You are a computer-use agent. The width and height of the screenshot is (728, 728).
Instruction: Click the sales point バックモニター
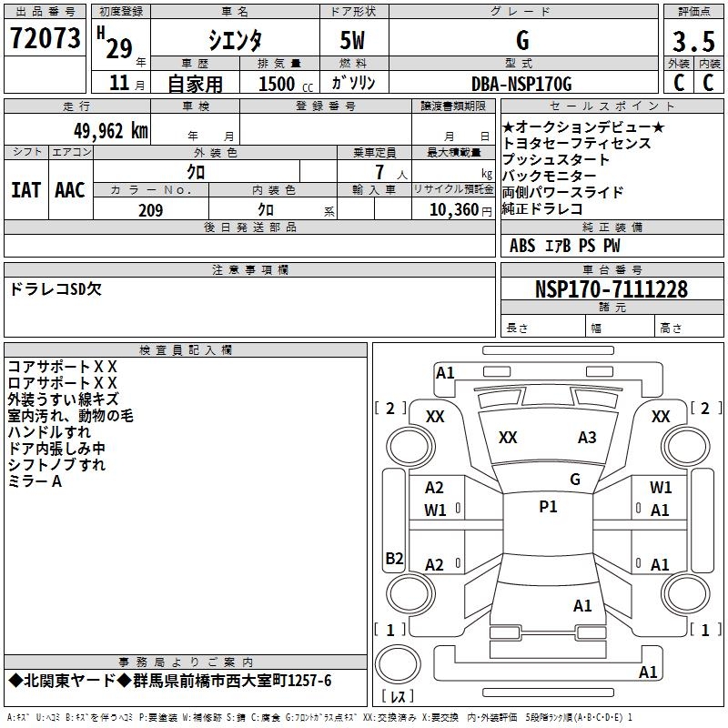pos(550,176)
